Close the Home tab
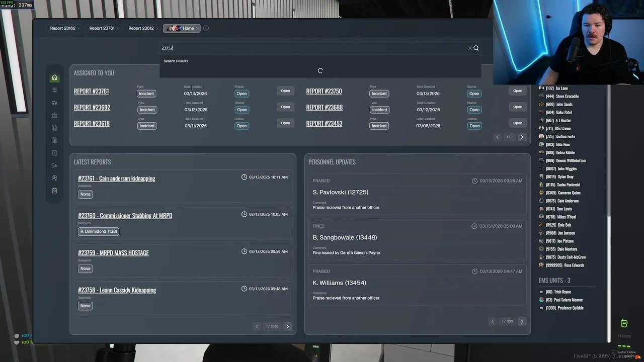Screen dimensions: 644x362 coord(197,29)
